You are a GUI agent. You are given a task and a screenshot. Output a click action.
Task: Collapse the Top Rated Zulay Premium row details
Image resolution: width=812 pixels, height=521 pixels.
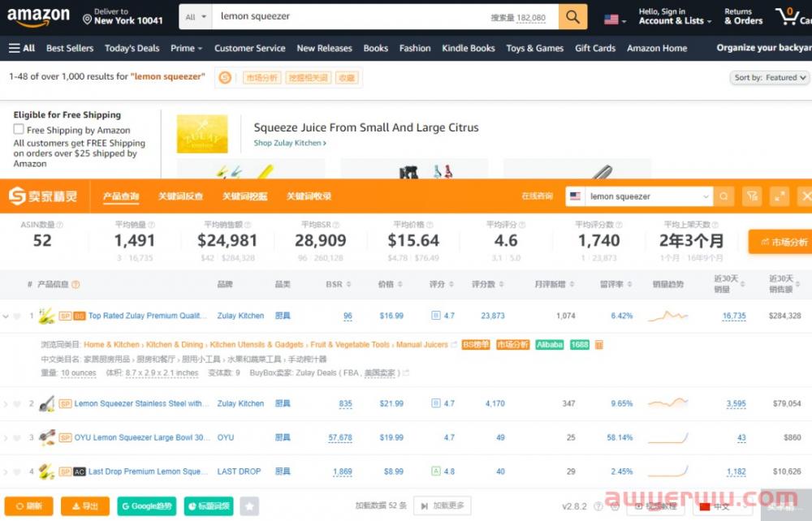(6, 316)
